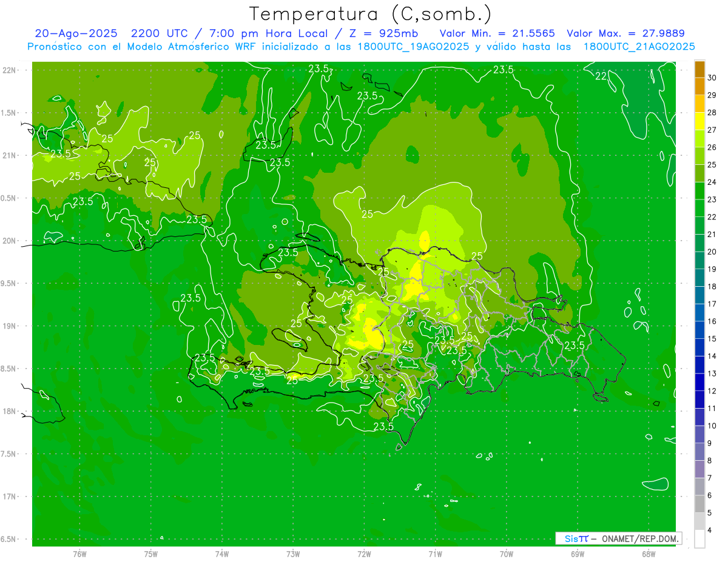
Task: Click legend color between 5 and 6
Action: click(699, 504)
